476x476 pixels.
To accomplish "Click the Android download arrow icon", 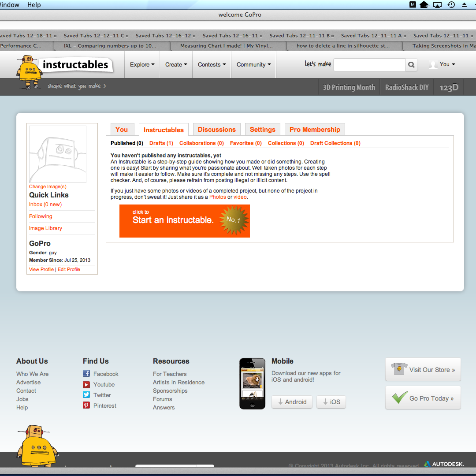I will pos(280,402).
